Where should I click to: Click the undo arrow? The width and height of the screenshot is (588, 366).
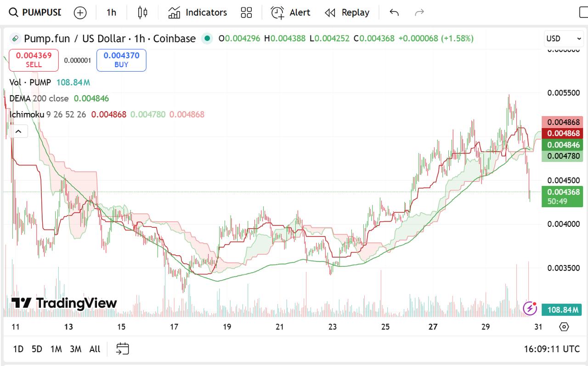394,12
